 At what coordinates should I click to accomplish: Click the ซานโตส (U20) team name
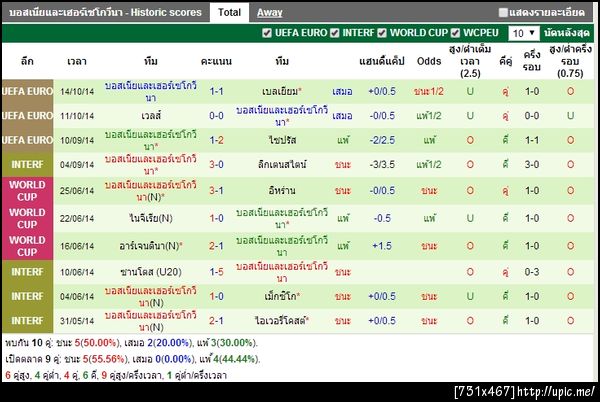151,272
